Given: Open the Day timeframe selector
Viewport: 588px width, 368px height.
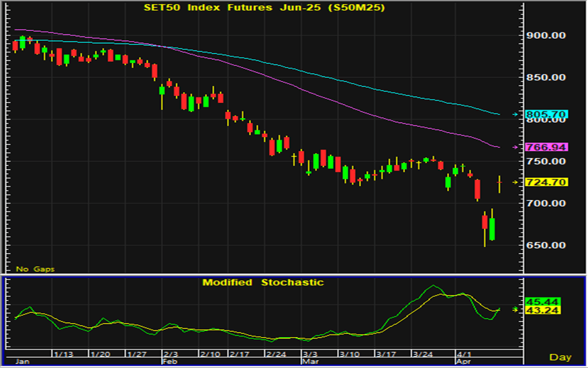Looking at the screenshot, I should 559,357.
